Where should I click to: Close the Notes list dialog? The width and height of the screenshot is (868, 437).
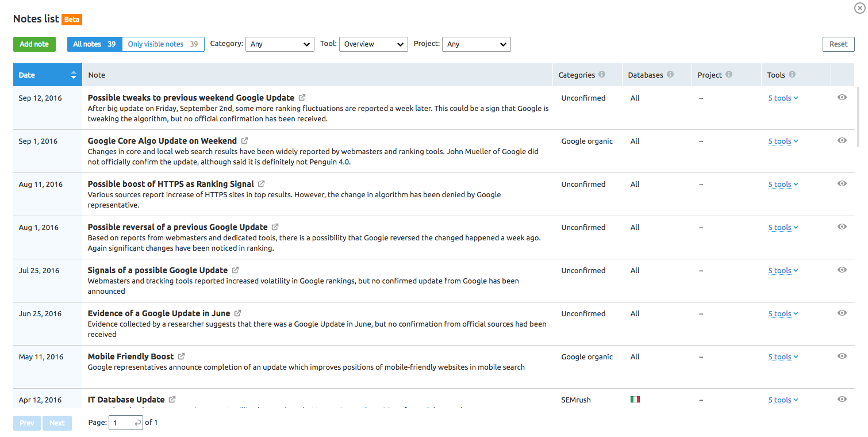pyautogui.click(x=859, y=8)
